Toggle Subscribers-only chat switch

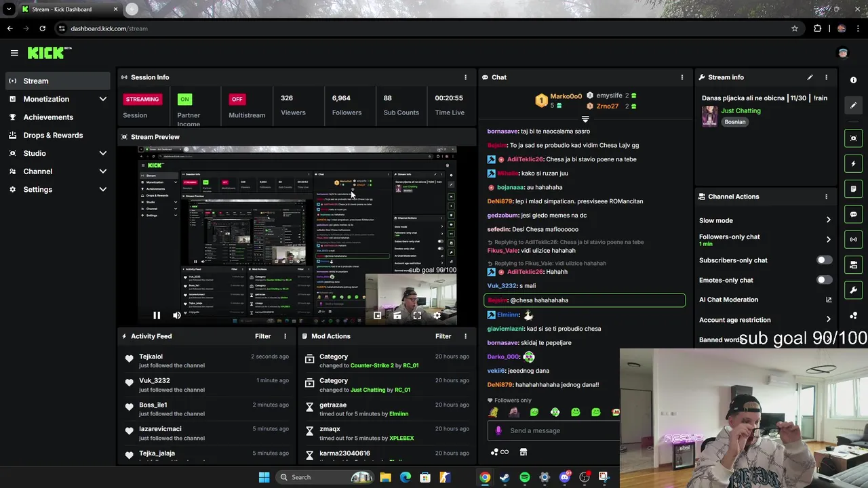824,260
